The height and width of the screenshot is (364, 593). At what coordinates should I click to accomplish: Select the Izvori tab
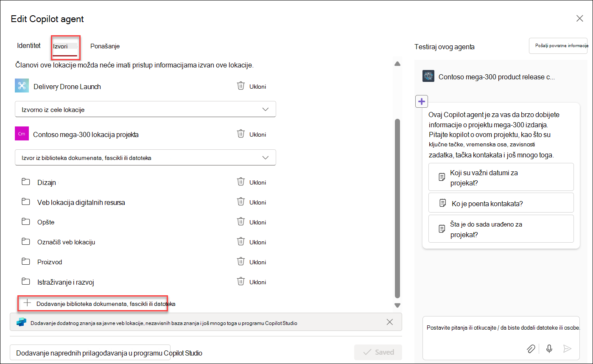click(x=65, y=46)
